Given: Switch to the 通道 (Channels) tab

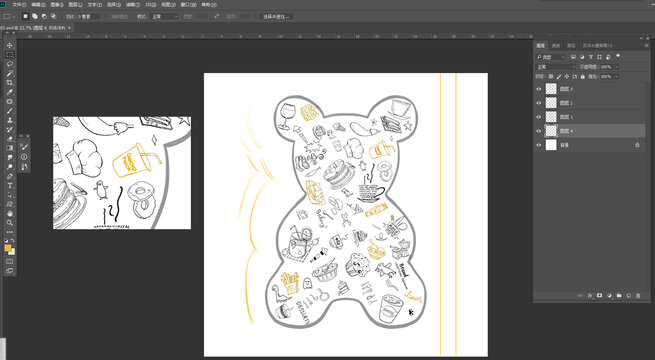Looking at the screenshot, I should [x=556, y=46].
